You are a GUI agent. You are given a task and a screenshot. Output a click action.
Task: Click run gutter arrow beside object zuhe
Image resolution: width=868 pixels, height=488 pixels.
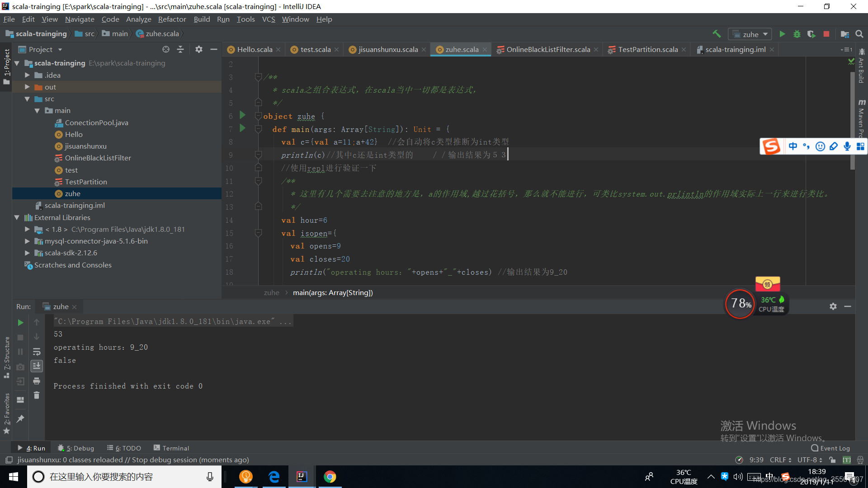242,115
